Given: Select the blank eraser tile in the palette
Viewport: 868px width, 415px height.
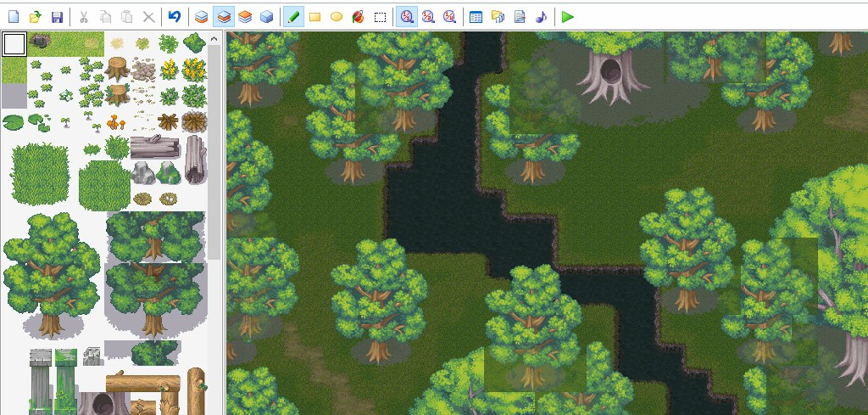Looking at the screenshot, I should [x=14, y=44].
